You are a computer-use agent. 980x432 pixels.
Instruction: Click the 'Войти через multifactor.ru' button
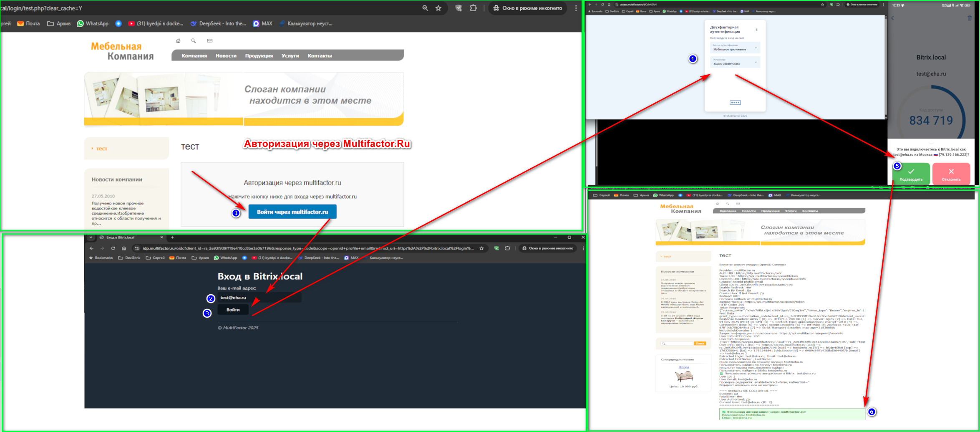click(x=292, y=212)
